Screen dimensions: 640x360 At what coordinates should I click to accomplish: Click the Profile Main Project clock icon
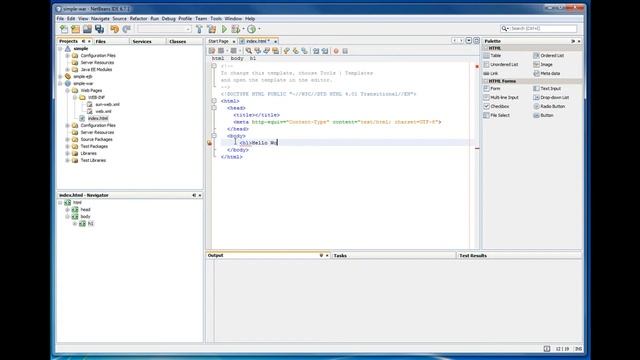point(251,29)
